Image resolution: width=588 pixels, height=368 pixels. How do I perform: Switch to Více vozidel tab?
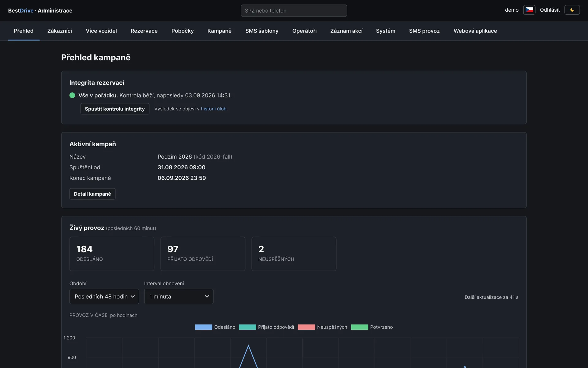[101, 31]
